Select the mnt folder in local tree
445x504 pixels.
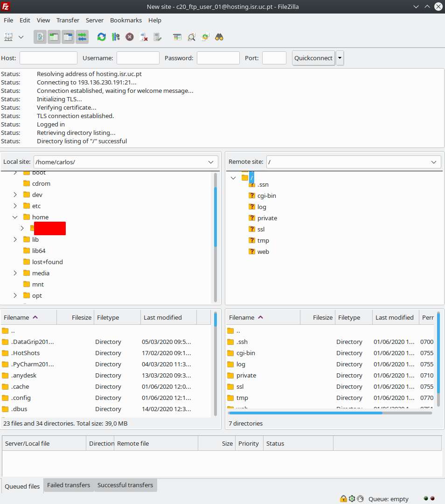(x=38, y=285)
